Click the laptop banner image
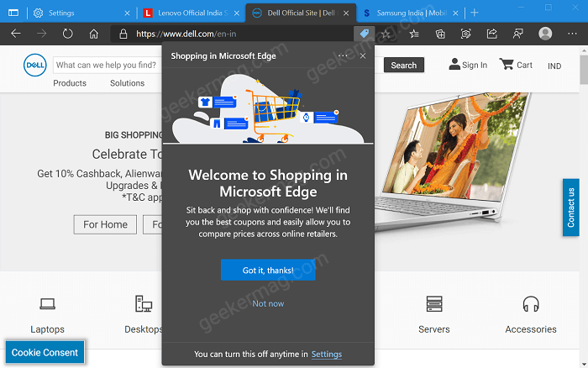 tap(454, 161)
